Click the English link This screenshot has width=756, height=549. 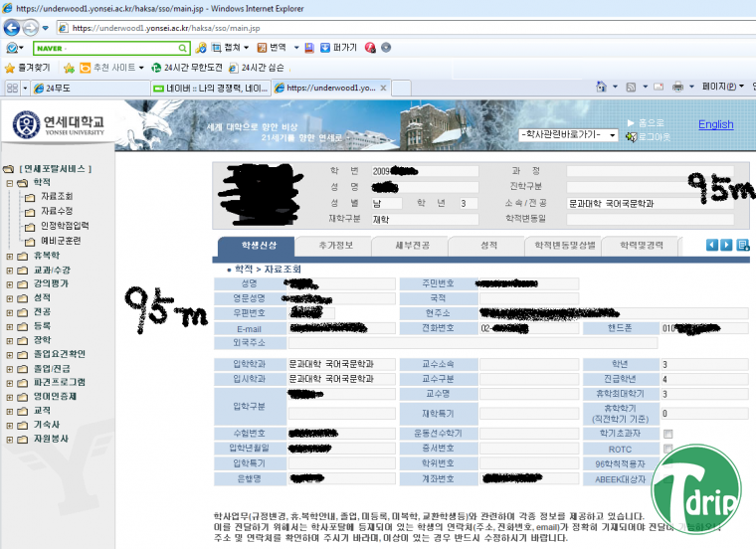coord(716,124)
